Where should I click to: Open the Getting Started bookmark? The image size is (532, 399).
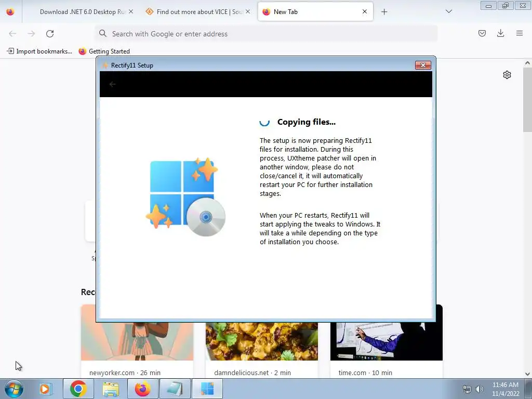(104, 51)
